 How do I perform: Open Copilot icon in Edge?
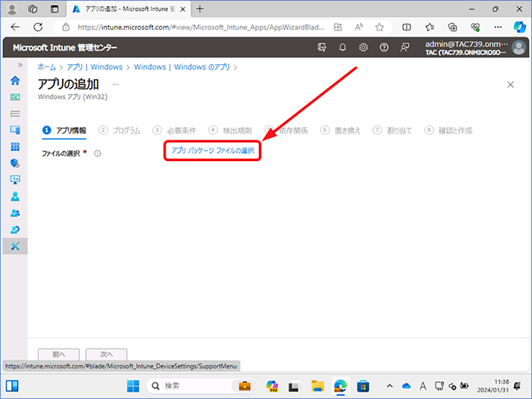[519, 27]
